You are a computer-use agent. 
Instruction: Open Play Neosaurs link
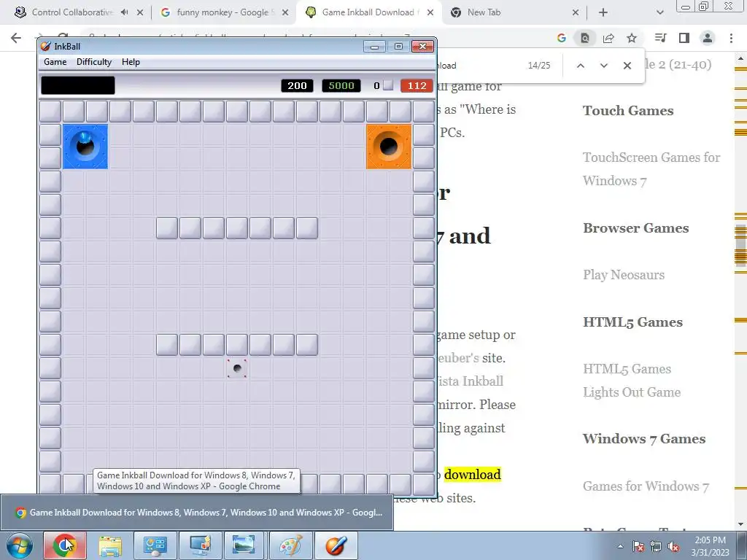point(624,275)
